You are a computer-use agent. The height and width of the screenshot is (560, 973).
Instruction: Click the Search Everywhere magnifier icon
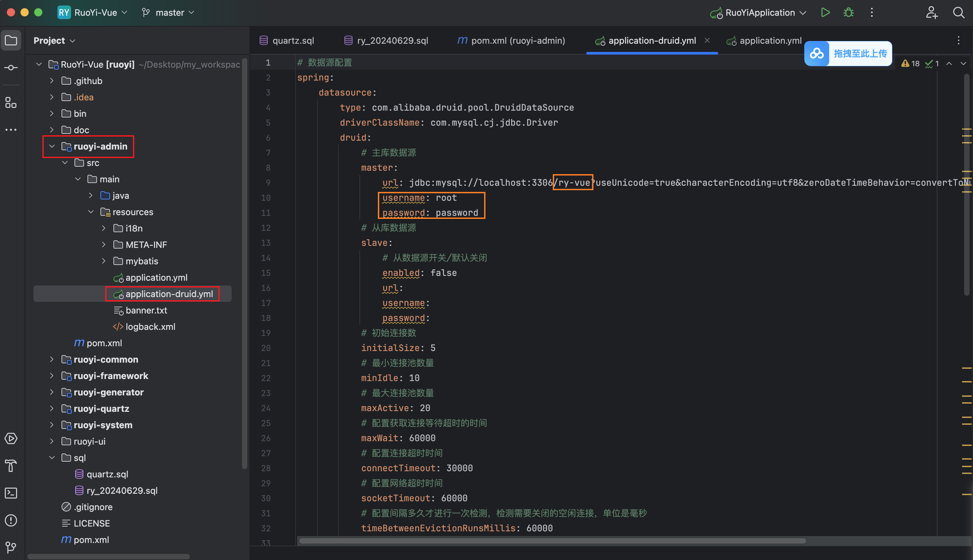[958, 12]
